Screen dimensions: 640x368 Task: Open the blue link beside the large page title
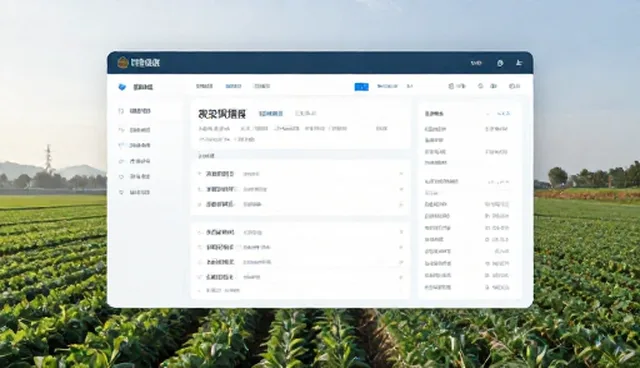click(x=271, y=113)
